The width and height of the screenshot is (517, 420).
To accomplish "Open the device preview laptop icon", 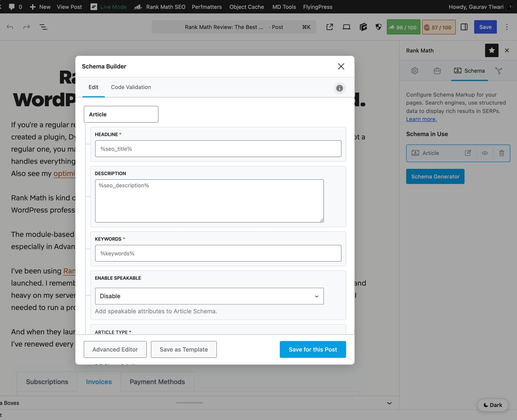I will coord(346,27).
